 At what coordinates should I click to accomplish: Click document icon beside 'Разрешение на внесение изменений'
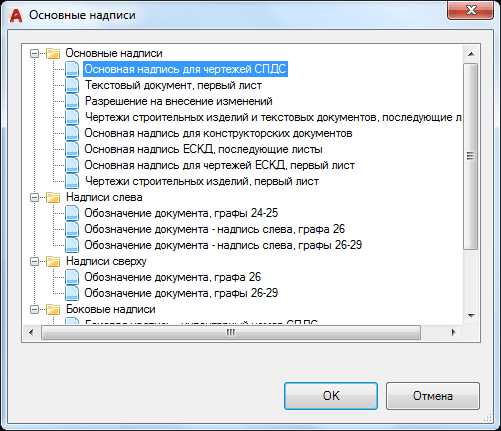72,101
